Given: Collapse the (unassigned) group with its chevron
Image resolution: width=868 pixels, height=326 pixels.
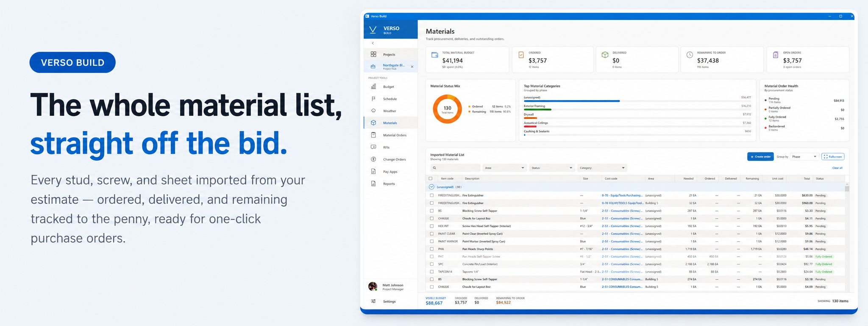Looking at the screenshot, I should pyautogui.click(x=431, y=187).
